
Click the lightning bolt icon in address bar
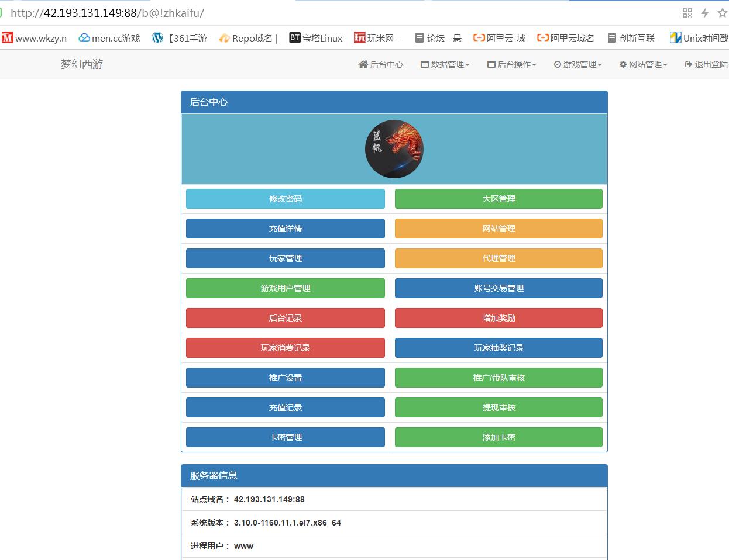[705, 13]
